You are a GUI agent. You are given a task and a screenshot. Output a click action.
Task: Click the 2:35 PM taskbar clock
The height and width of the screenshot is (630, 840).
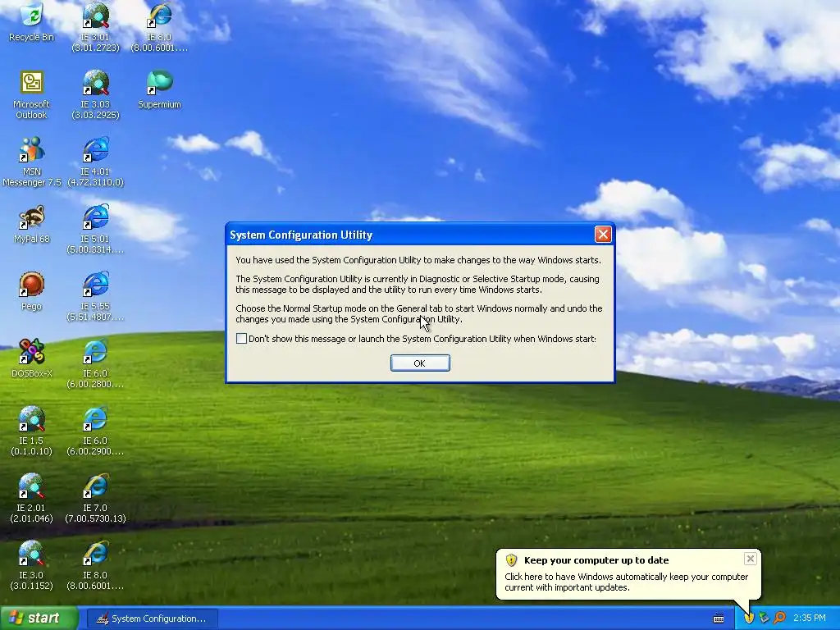pos(809,619)
